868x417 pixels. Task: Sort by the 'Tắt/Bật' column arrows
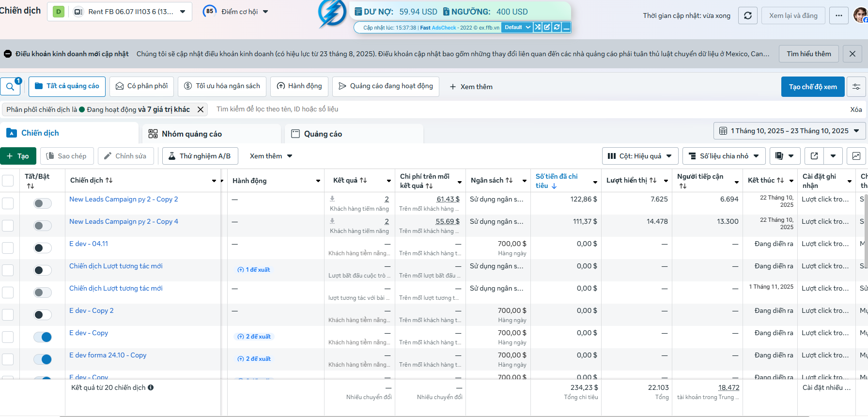pyautogui.click(x=31, y=186)
